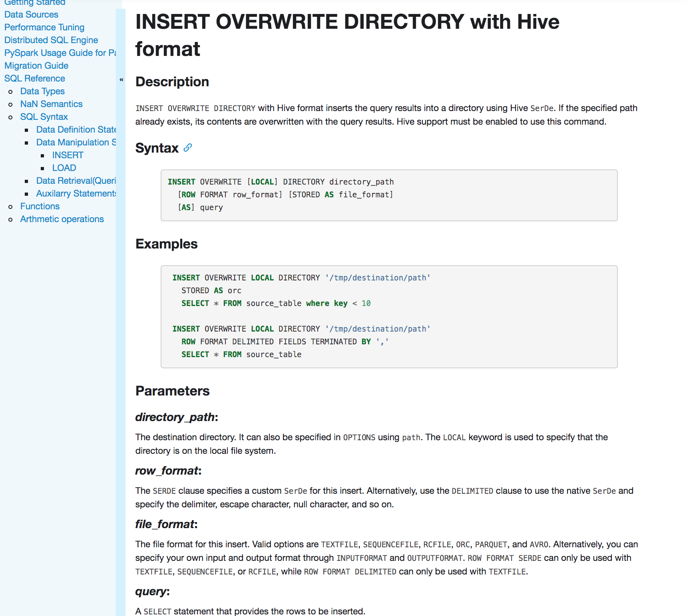The width and height of the screenshot is (687, 616).
Task: Click 'ROW FORMAT DELIMITED FIELDS TERMINATED BY' line
Action: pos(285,342)
